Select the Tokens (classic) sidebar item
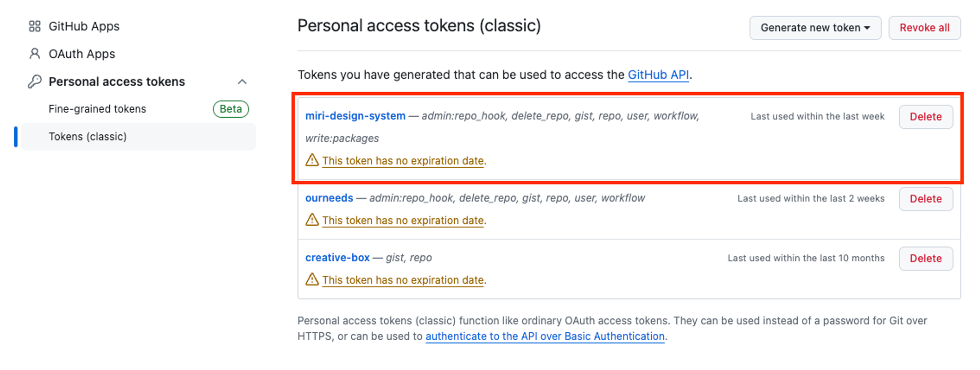 tap(87, 137)
